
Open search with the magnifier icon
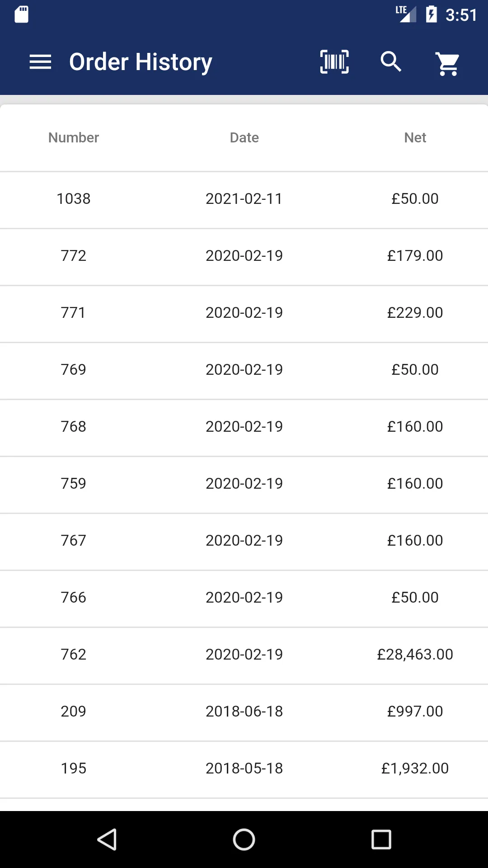coord(391,62)
